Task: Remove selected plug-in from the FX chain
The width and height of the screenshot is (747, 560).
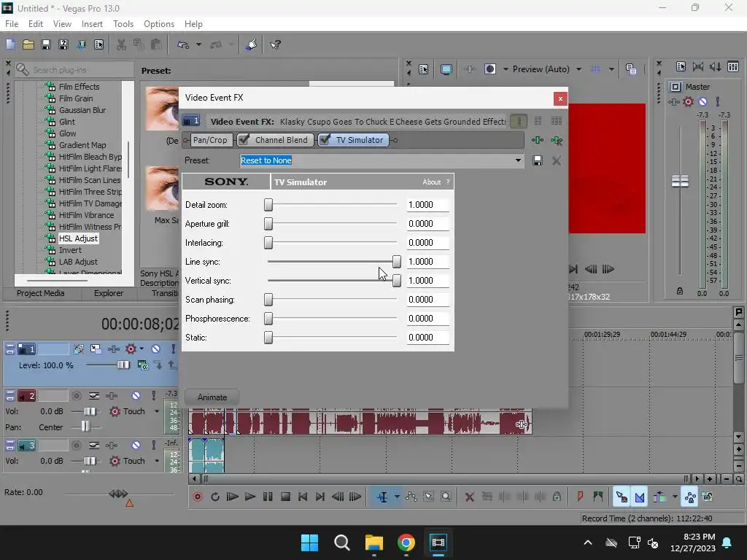Action: (x=557, y=140)
